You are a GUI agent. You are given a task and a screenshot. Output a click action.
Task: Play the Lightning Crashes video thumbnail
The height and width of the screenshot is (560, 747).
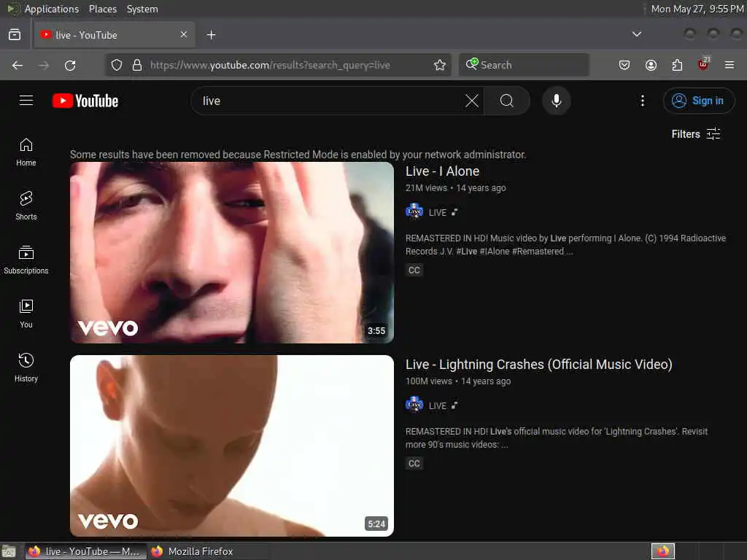point(231,446)
